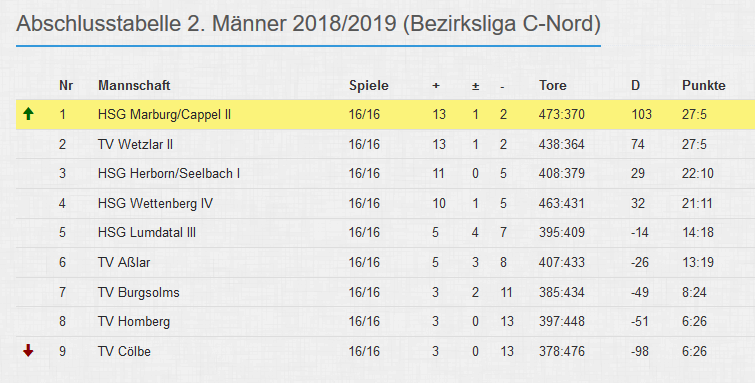Click the 27:5 points of TV Wetzlar II
This screenshot has height=383, width=755.
694,145
